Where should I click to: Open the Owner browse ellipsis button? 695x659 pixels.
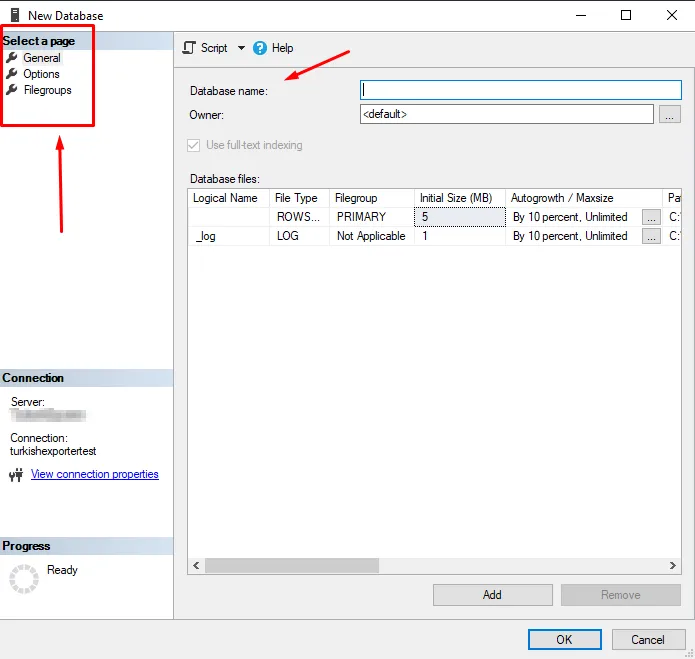click(x=670, y=114)
